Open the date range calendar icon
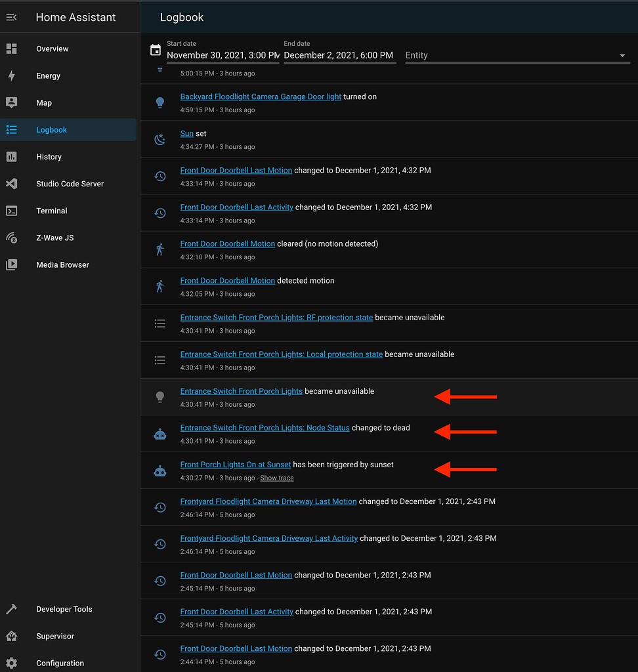 (x=155, y=49)
